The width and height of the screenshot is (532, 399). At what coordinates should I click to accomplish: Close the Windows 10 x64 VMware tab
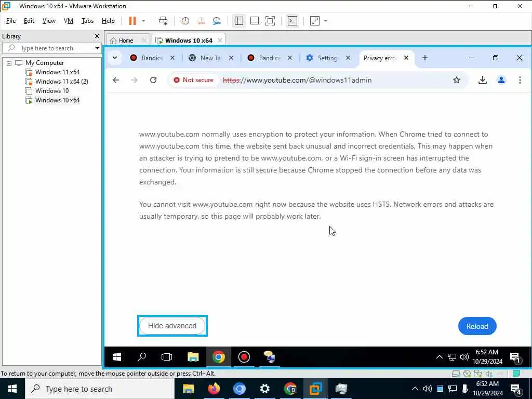point(220,41)
